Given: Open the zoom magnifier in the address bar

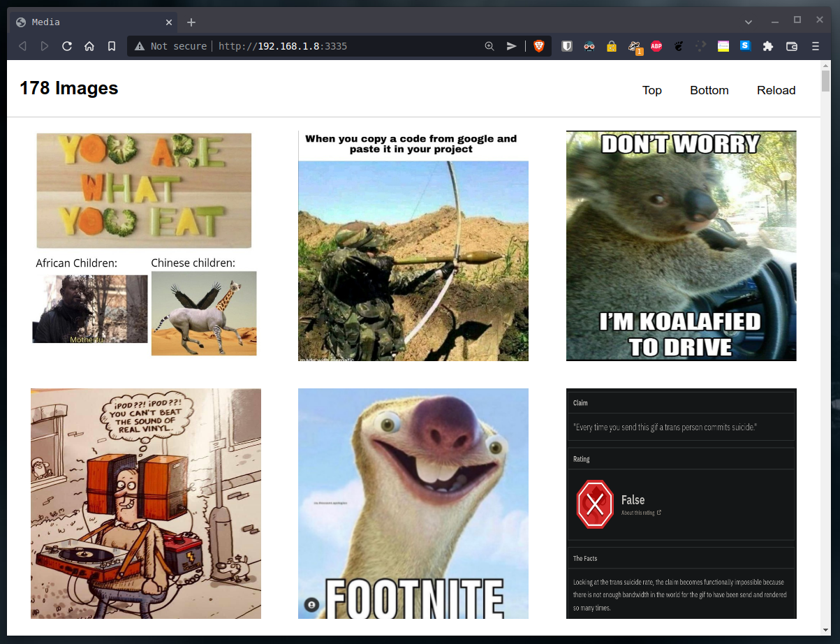Looking at the screenshot, I should click(x=489, y=46).
